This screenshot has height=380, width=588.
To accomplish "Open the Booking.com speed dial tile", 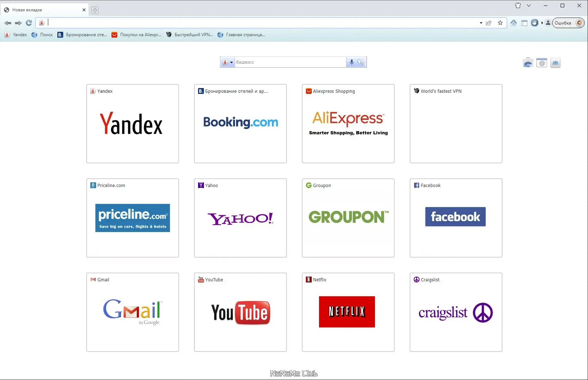I will (240, 123).
